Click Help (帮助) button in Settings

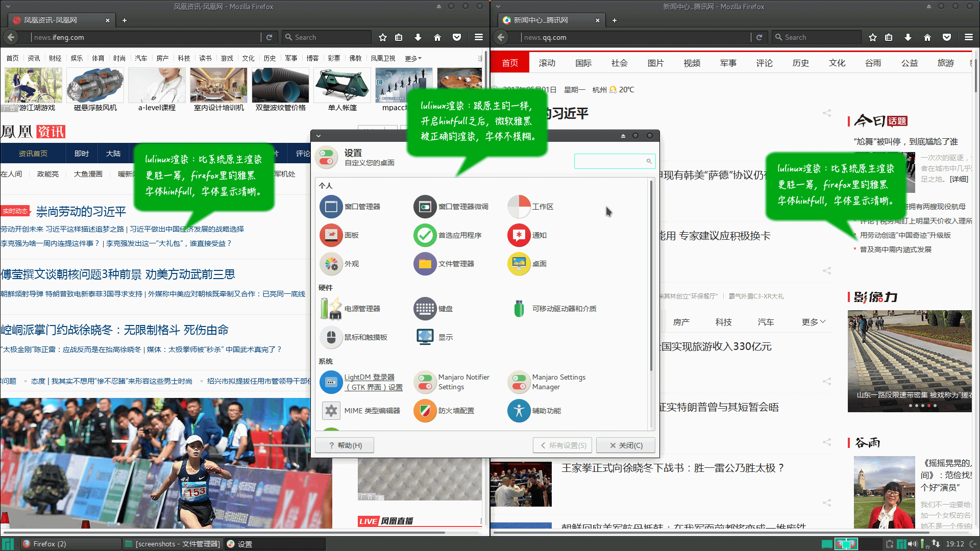pyautogui.click(x=345, y=445)
